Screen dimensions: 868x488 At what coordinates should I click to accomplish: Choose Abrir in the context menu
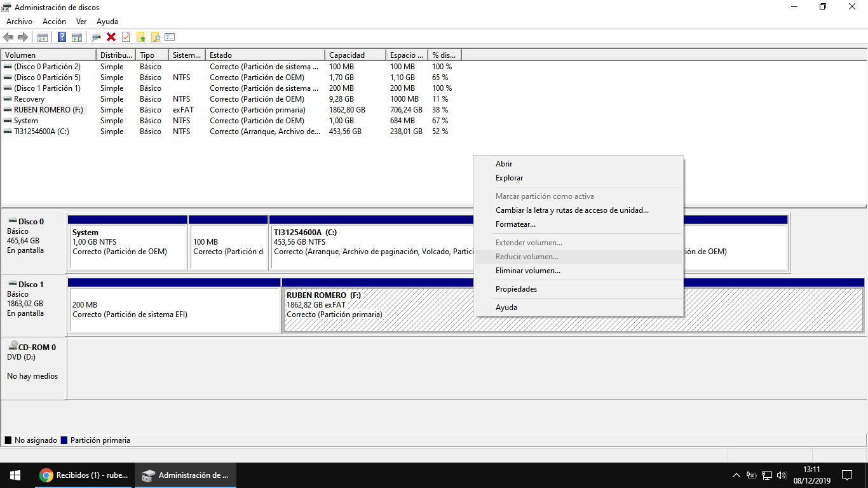(579, 164)
